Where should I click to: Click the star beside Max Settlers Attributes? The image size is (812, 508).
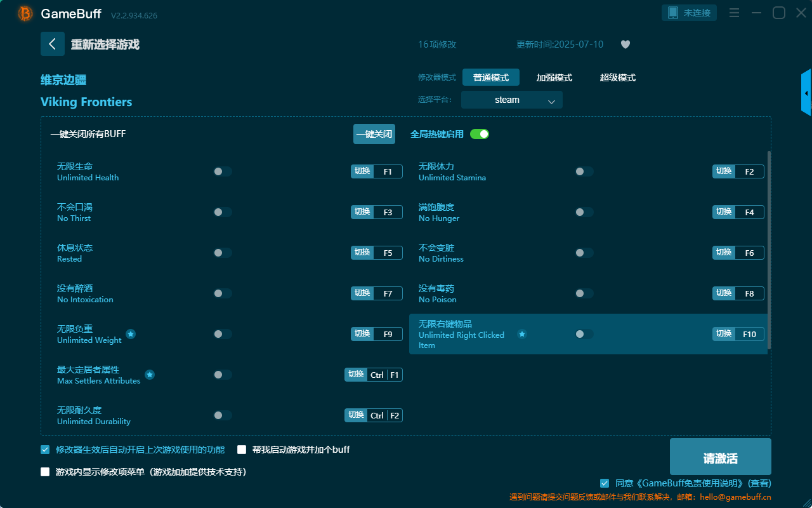coord(150,375)
